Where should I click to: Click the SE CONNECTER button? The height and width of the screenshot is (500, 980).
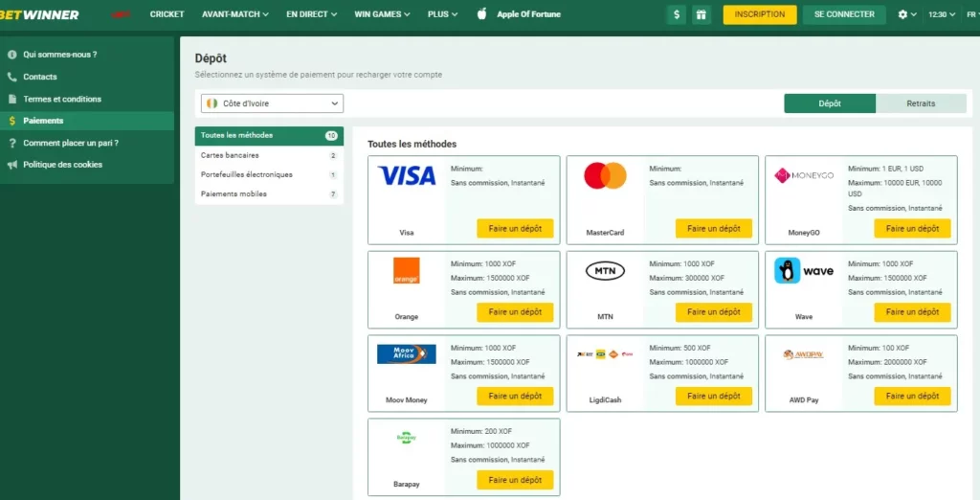coord(844,14)
